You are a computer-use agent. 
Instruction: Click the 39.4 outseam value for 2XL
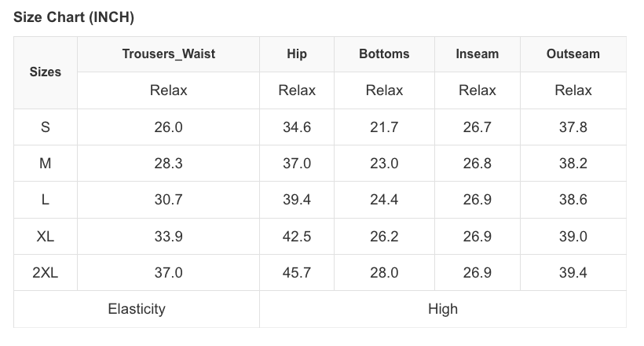[x=573, y=273]
